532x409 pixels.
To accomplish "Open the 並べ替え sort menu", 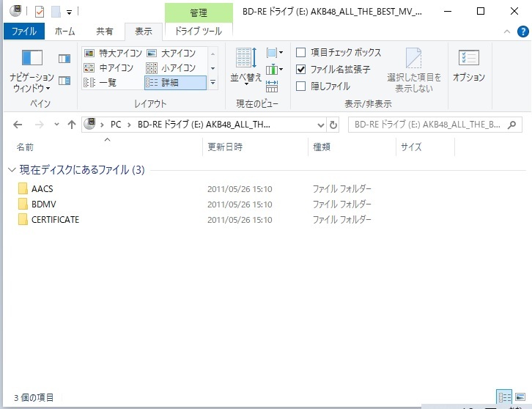I will coord(246,66).
